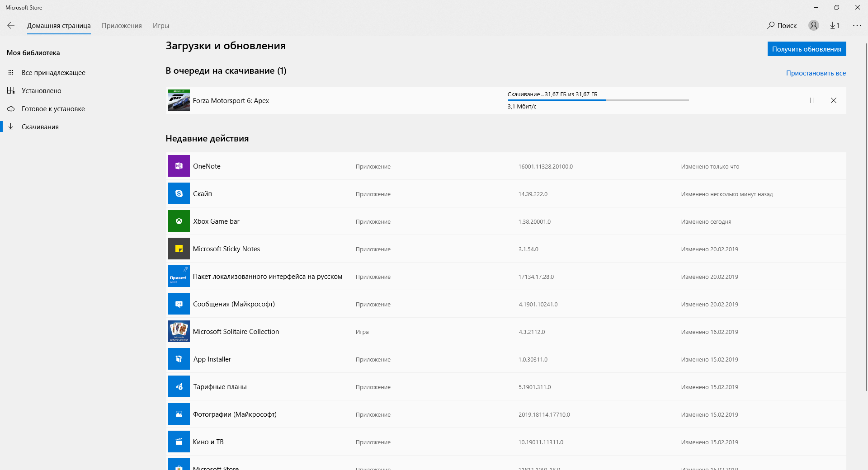Click Изменено 16.02.2019 date
868x470 pixels.
(710, 332)
